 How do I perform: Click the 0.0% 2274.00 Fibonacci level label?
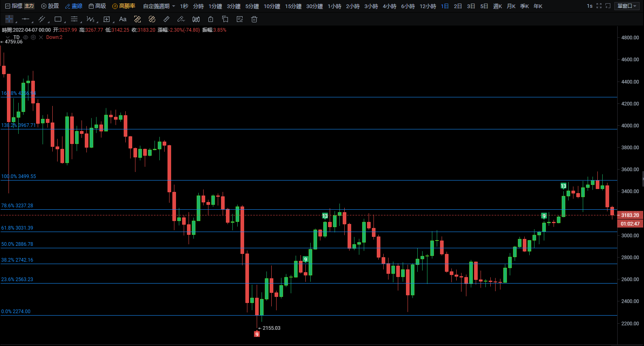[16, 312]
